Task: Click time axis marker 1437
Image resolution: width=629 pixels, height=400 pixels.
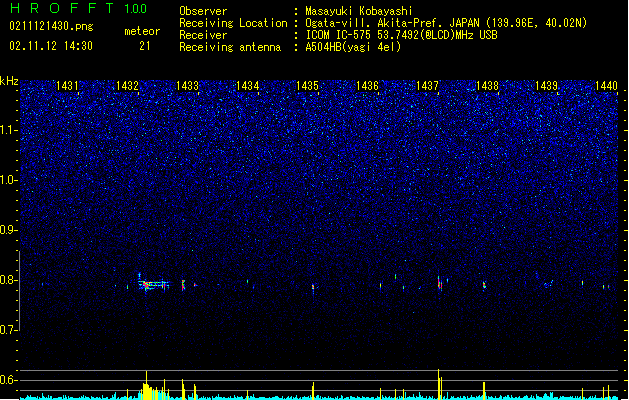Action: [x=428, y=85]
